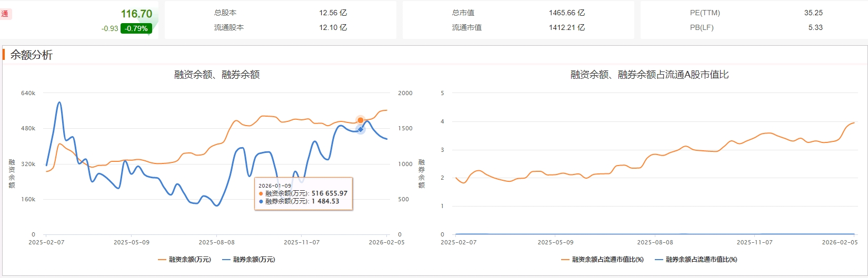Click the blue diamond marker on 融券余额 line
Screen dimensions: 868x278
(361, 129)
